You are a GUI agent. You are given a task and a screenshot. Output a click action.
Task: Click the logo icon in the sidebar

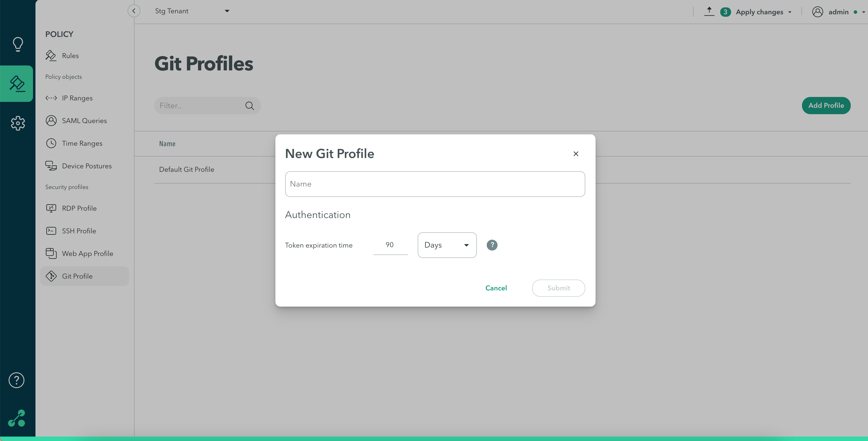click(x=17, y=418)
